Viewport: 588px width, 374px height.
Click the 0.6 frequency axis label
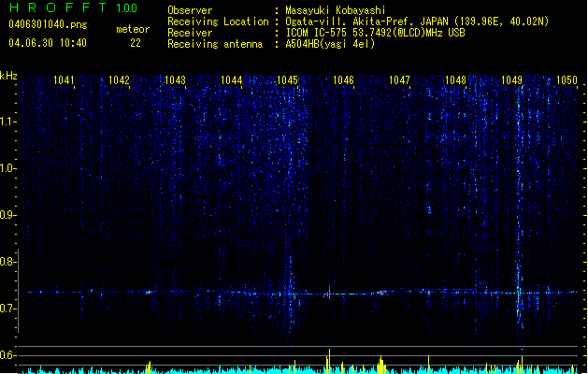tap(7, 355)
